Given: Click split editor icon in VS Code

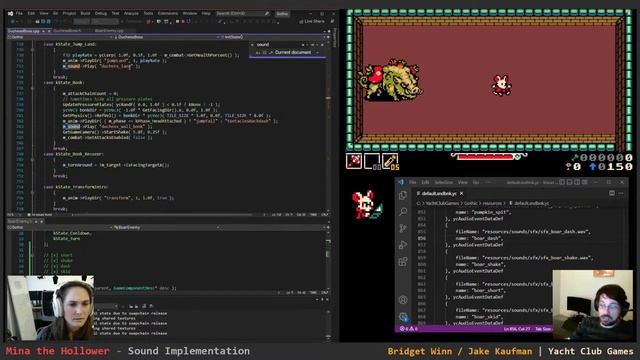Looking at the screenshot, I should pyautogui.click(x=612, y=193).
